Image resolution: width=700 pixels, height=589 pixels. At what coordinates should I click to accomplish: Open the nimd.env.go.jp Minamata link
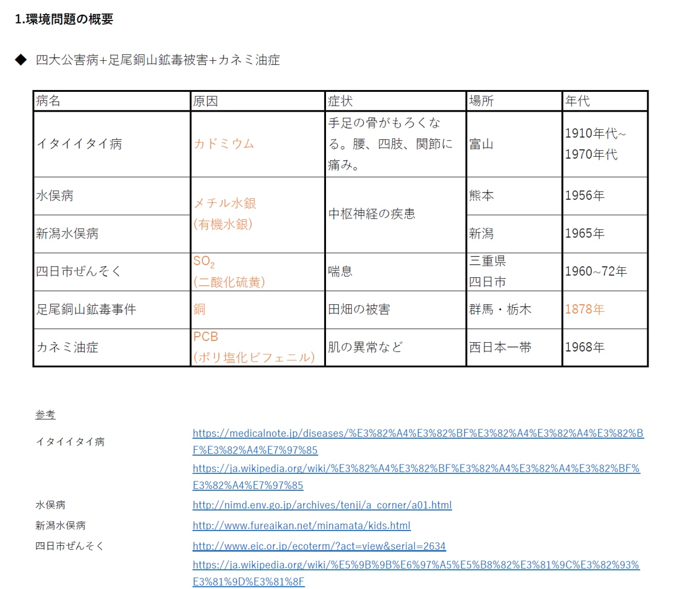pos(322,505)
